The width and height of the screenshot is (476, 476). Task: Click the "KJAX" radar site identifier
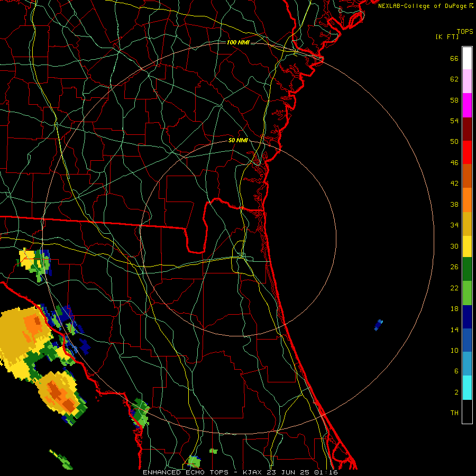point(253,472)
